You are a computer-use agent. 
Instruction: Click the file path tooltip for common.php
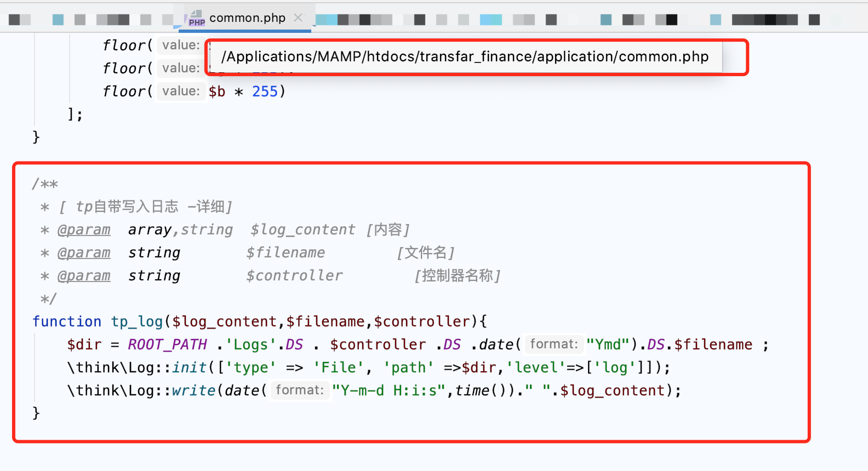[465, 56]
